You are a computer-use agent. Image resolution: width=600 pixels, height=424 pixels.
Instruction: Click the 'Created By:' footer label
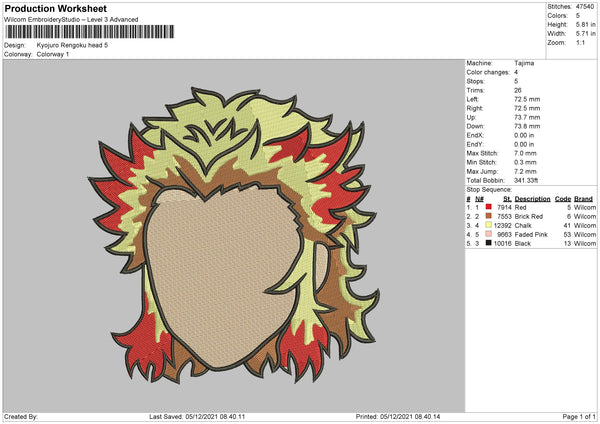[21, 417]
